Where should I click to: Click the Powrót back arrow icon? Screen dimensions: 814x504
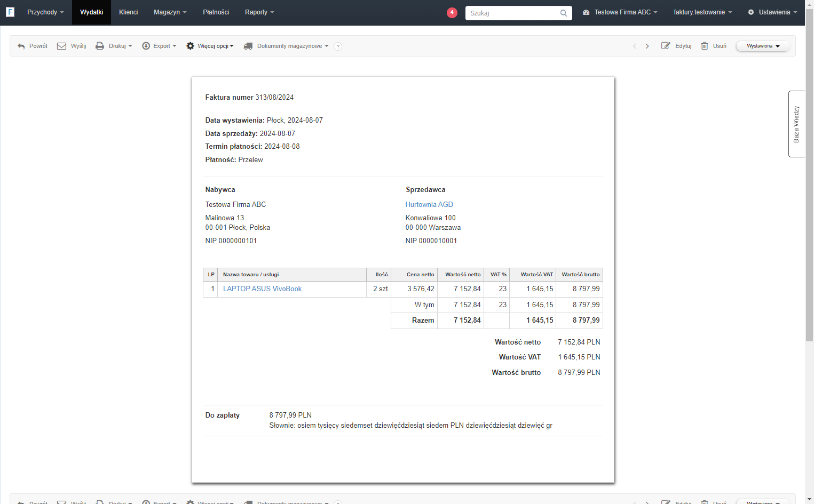click(21, 46)
